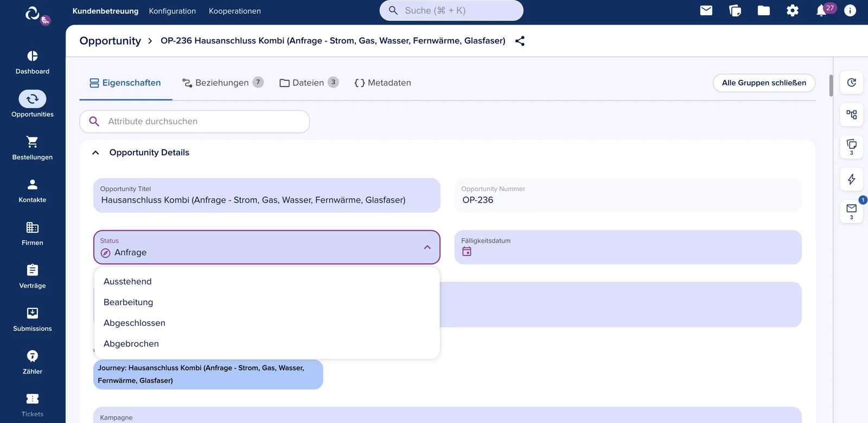868x423 pixels.
Task: Click the info icon in the header
Action: click(850, 10)
